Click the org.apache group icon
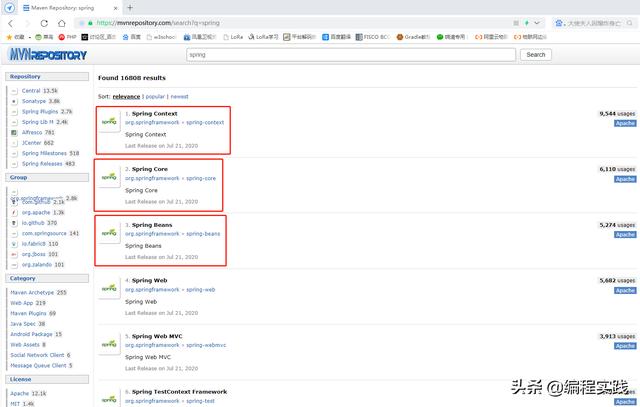The width and height of the screenshot is (640, 407). (14, 213)
